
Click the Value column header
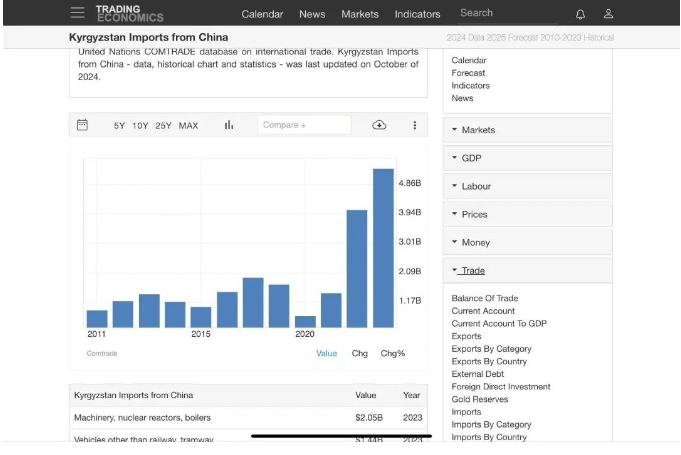tap(366, 395)
